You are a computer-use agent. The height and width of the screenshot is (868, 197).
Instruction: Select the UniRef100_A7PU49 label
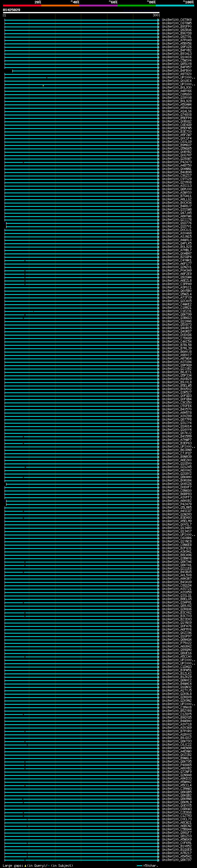tap(177, 40)
